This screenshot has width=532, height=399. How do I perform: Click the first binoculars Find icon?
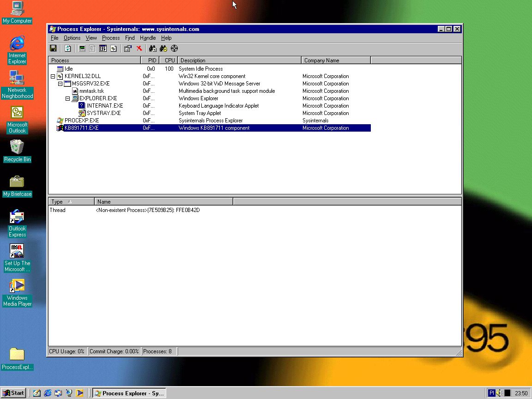click(x=152, y=48)
